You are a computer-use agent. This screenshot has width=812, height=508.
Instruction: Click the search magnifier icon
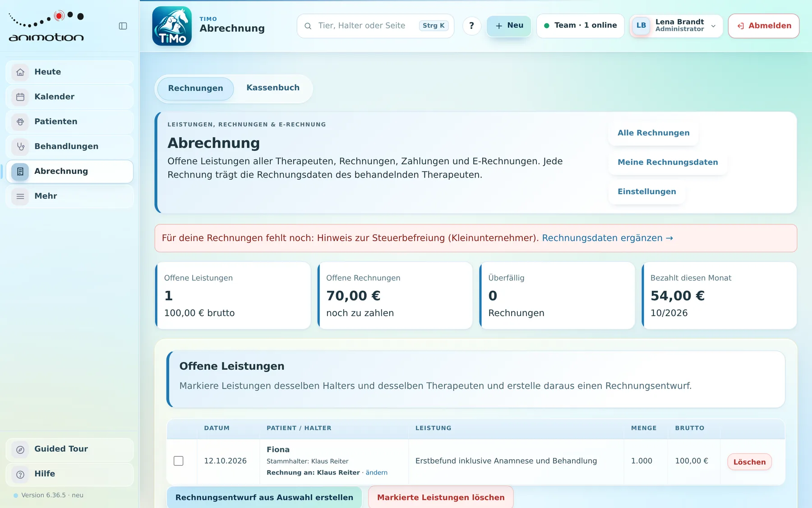pos(308,26)
